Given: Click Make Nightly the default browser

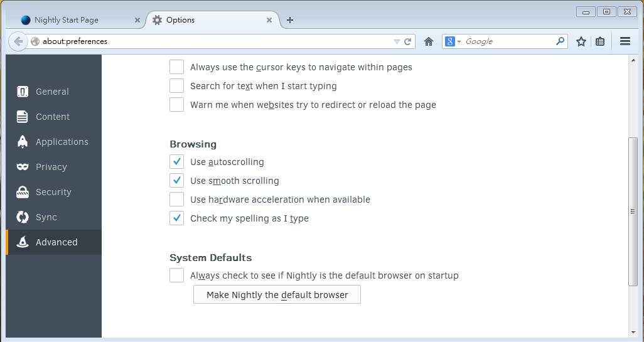Looking at the screenshot, I should pos(277,295).
